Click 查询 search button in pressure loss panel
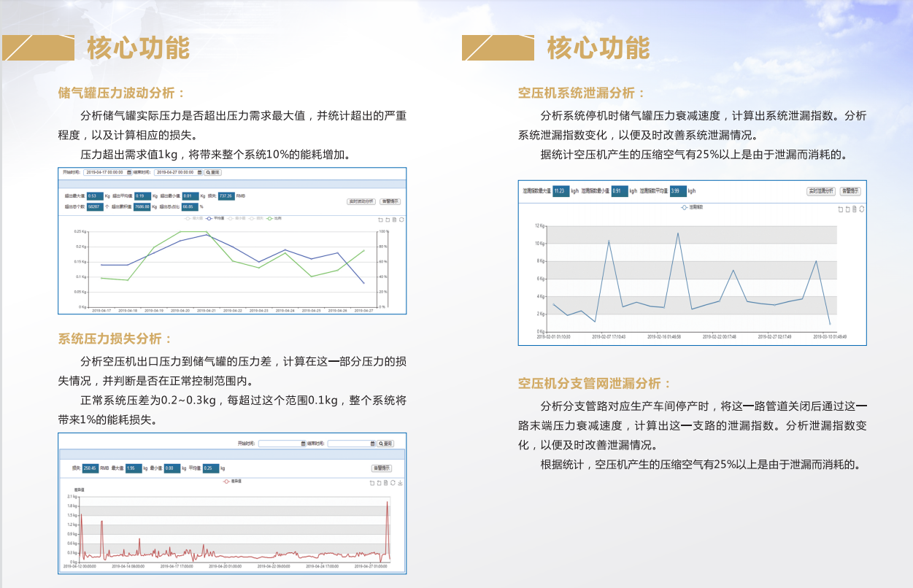 (385, 444)
